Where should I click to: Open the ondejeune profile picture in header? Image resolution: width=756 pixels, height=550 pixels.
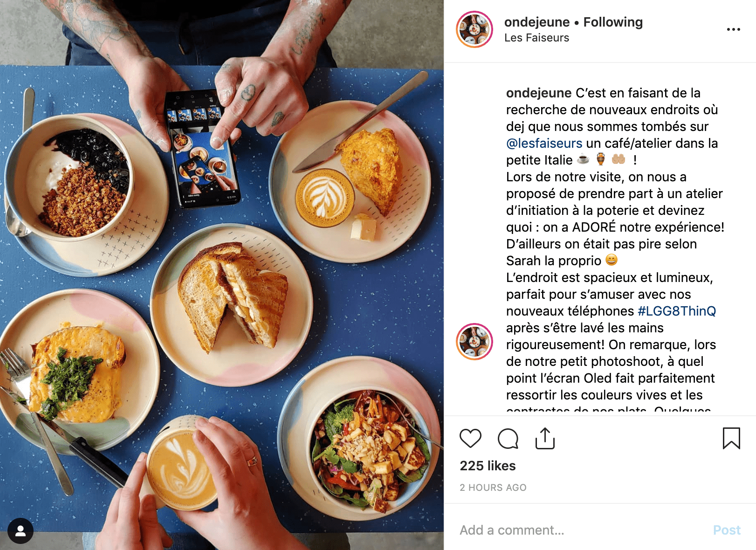[x=474, y=29]
